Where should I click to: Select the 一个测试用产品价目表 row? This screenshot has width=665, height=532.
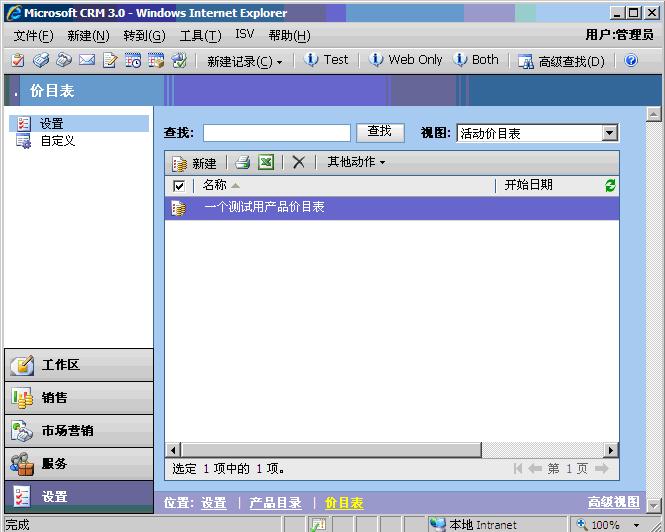point(392,208)
